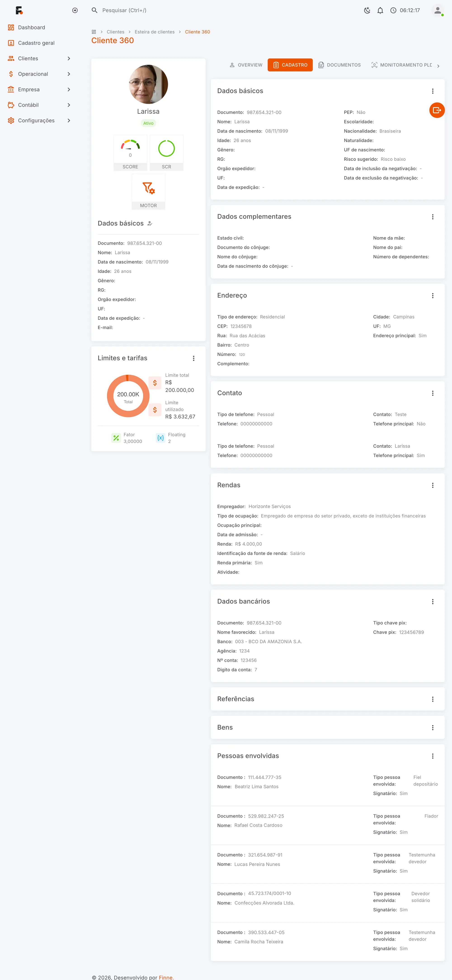Click the Finne logo icon
Screen dimensions: 452x980
point(19,10)
